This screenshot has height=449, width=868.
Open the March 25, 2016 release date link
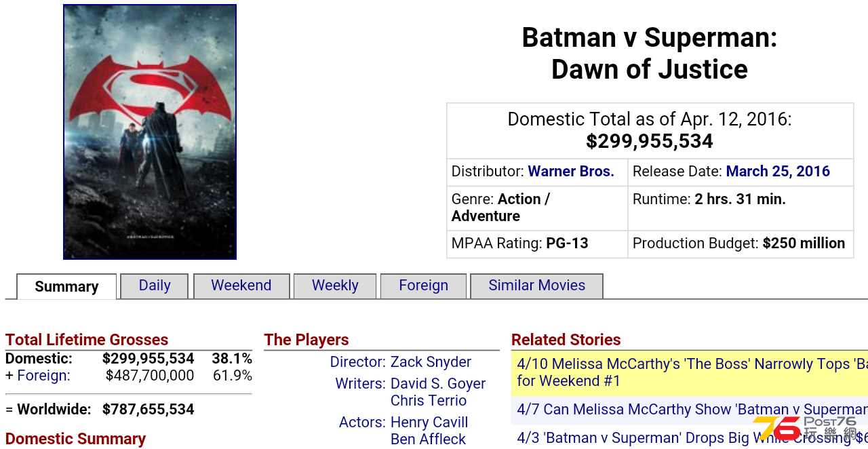coord(778,172)
